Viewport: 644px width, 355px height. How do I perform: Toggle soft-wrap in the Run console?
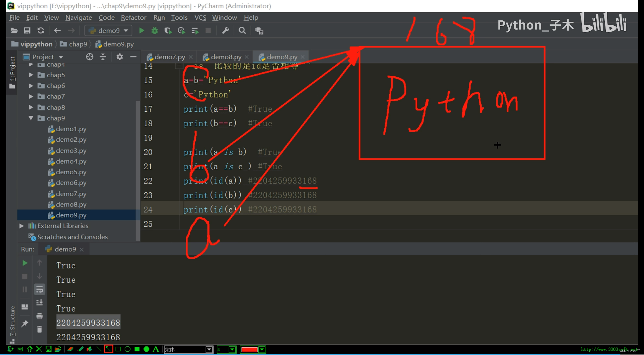40,289
